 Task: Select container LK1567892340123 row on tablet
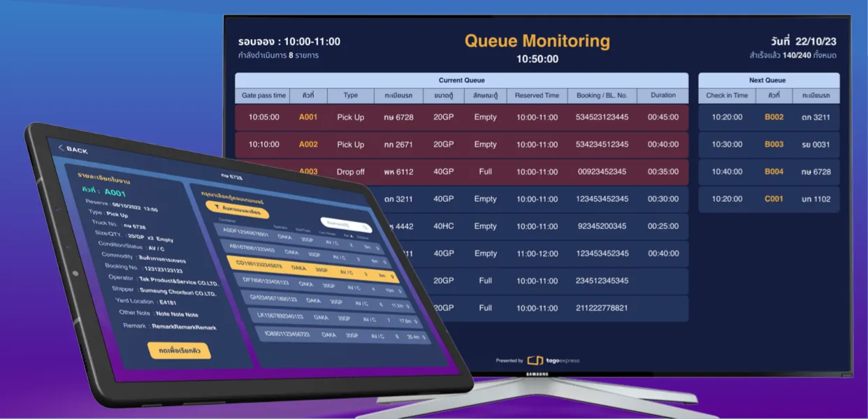(334, 317)
